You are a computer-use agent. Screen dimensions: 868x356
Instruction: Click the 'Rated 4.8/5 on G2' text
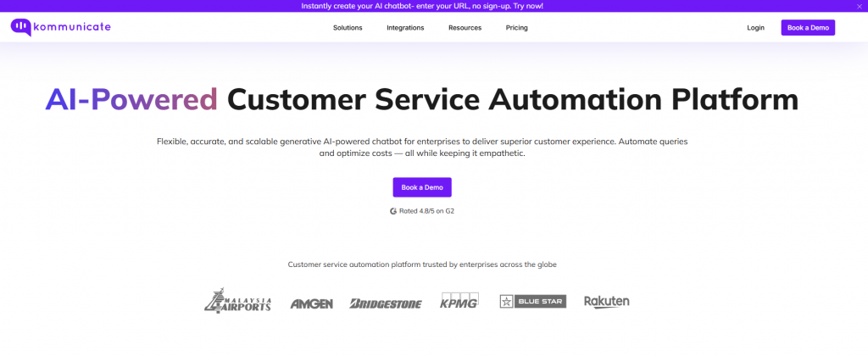click(427, 211)
